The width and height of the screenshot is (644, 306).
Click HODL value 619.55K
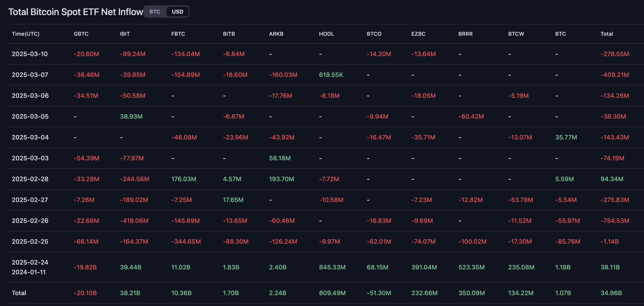331,75
